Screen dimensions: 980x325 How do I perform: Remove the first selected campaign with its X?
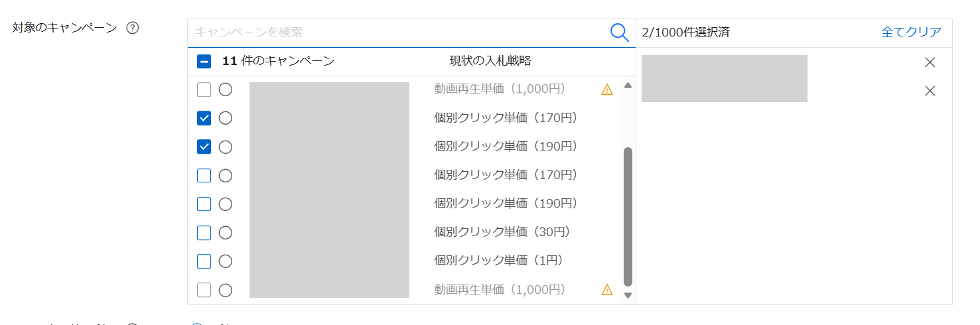930,62
